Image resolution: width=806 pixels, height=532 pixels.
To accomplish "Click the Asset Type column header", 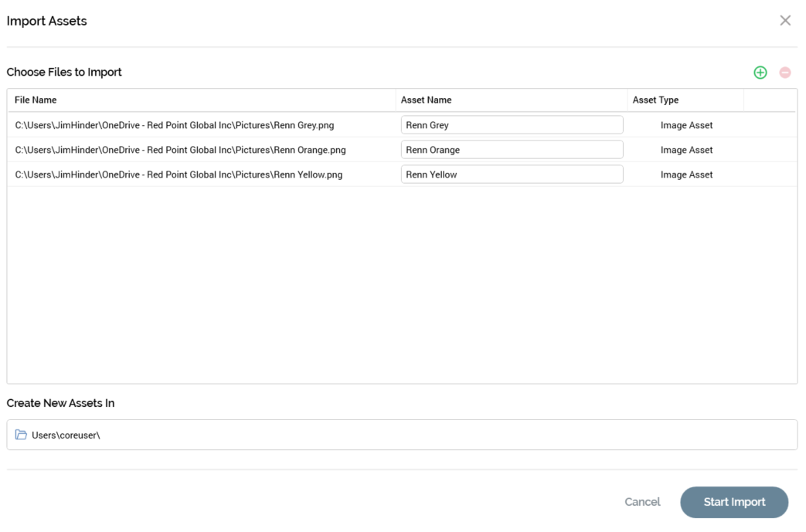I will 655,100.
